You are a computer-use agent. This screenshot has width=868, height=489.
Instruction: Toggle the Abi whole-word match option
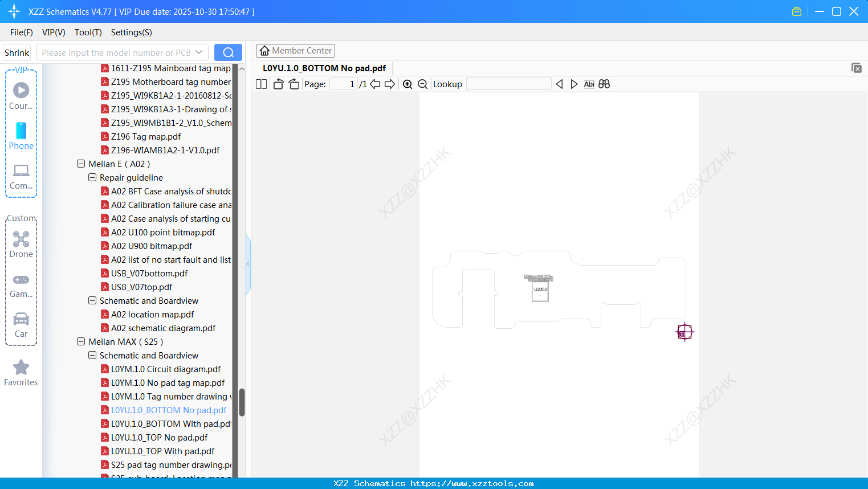[589, 84]
